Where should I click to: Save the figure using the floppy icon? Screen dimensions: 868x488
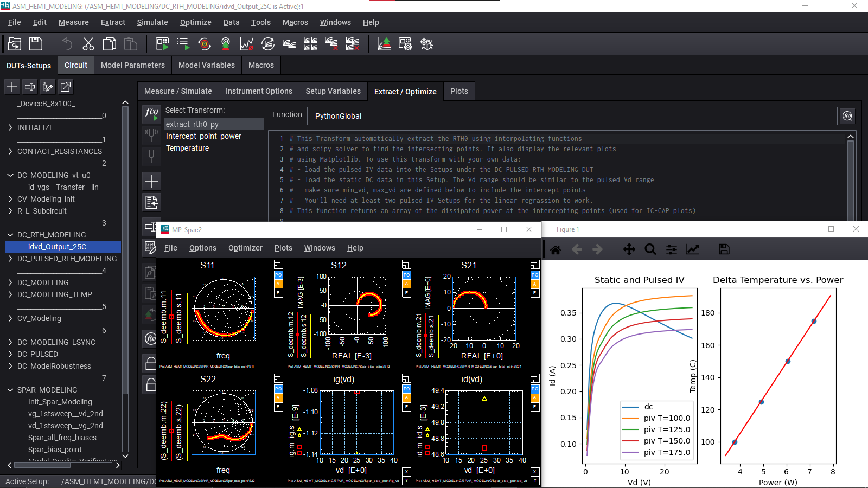tap(724, 249)
